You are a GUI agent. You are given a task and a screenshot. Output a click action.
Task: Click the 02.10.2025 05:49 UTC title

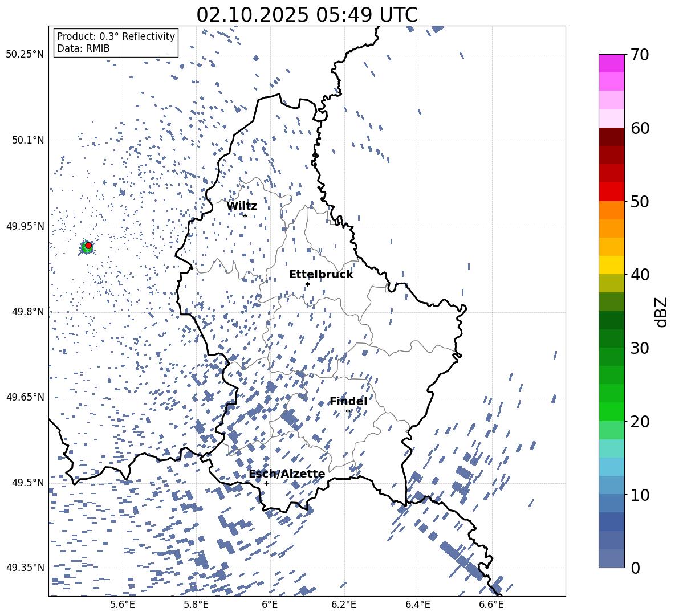(x=307, y=15)
